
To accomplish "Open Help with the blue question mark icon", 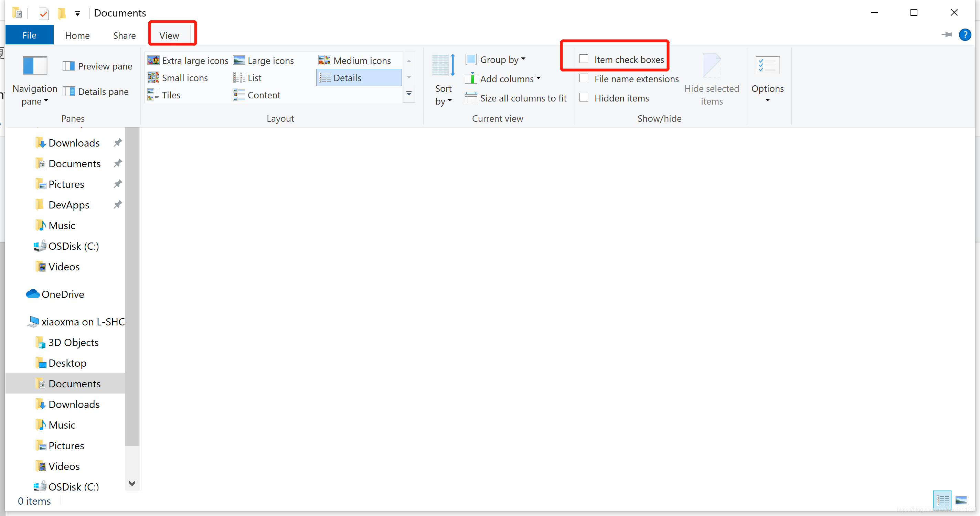I will pyautogui.click(x=965, y=35).
